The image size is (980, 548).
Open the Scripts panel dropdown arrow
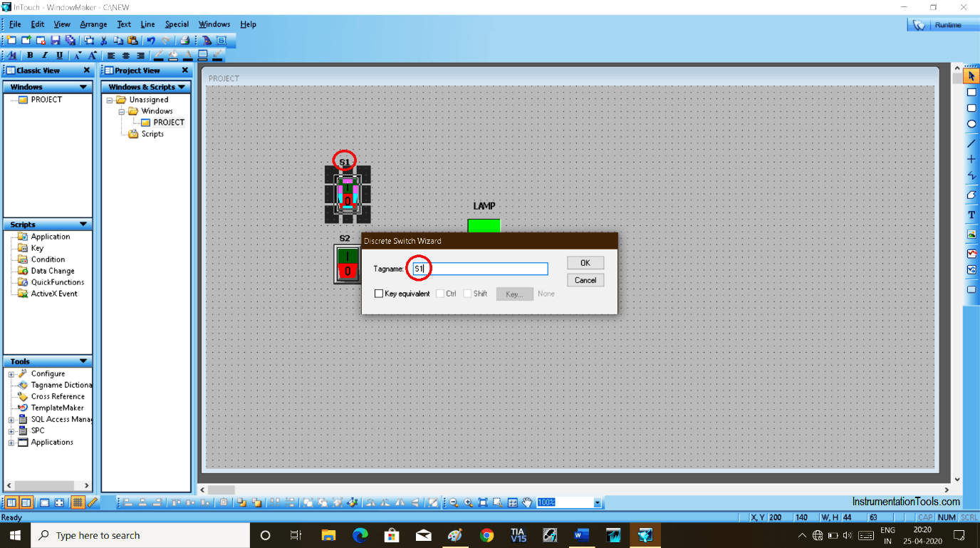click(x=84, y=224)
